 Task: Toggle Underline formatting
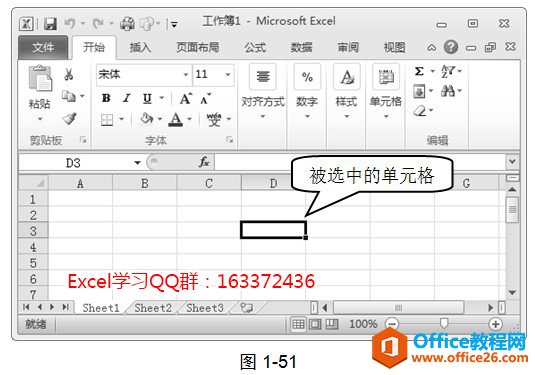pos(147,98)
